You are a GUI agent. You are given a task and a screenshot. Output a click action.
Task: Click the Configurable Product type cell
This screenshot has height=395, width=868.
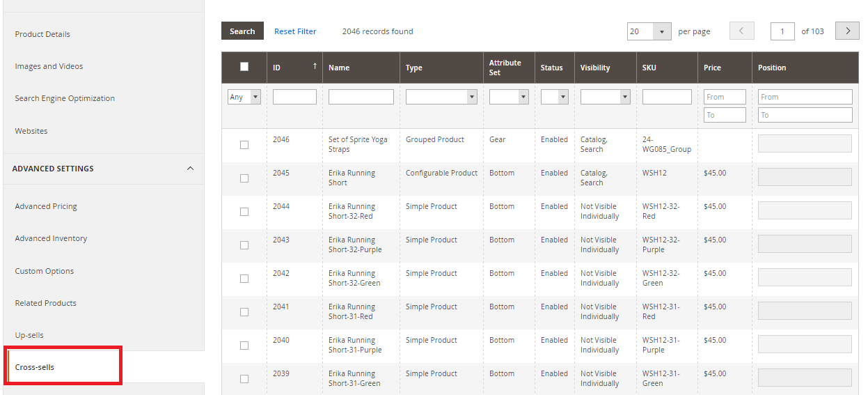point(441,173)
